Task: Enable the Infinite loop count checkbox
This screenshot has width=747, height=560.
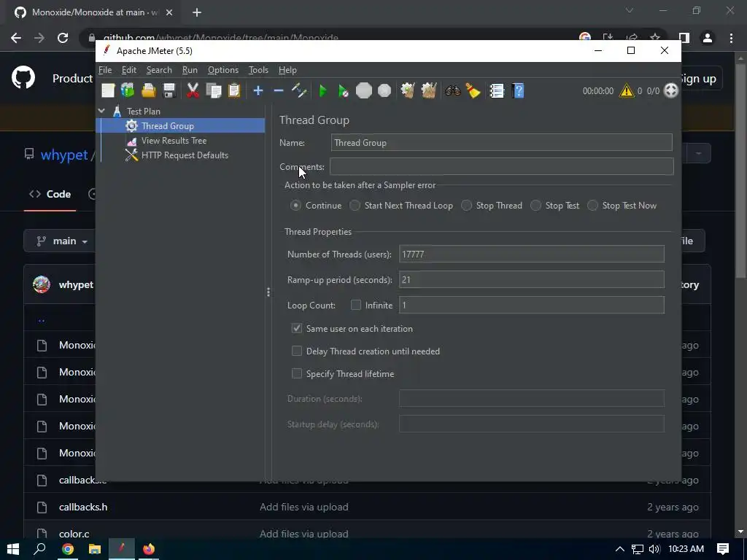Action: pyautogui.click(x=355, y=305)
